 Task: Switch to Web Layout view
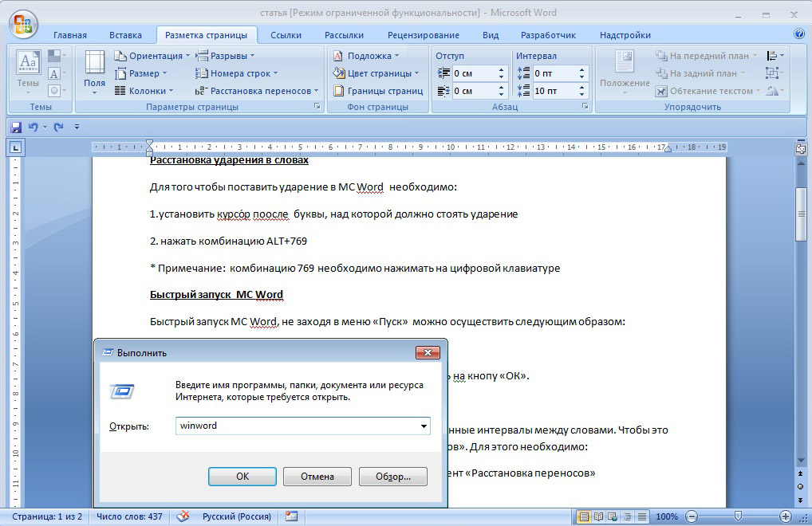point(613,516)
